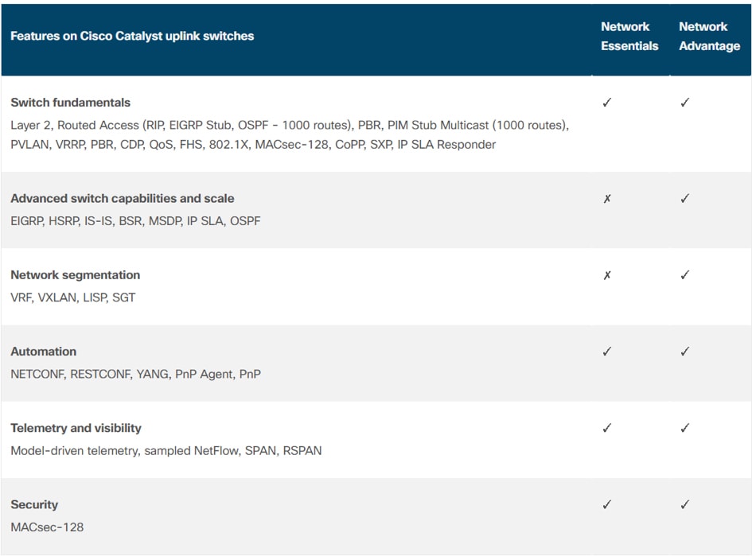Click the Network segmentation heading

[76, 275]
